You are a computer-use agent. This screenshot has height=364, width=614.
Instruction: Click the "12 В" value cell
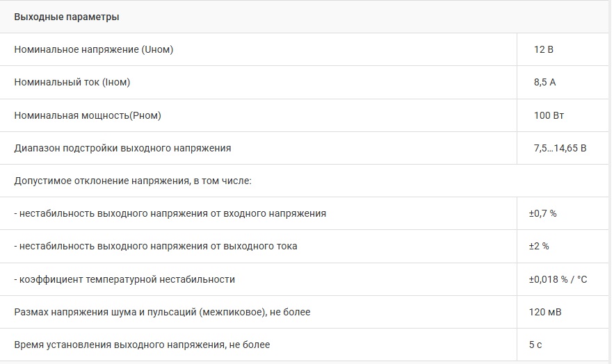pyautogui.click(x=543, y=49)
